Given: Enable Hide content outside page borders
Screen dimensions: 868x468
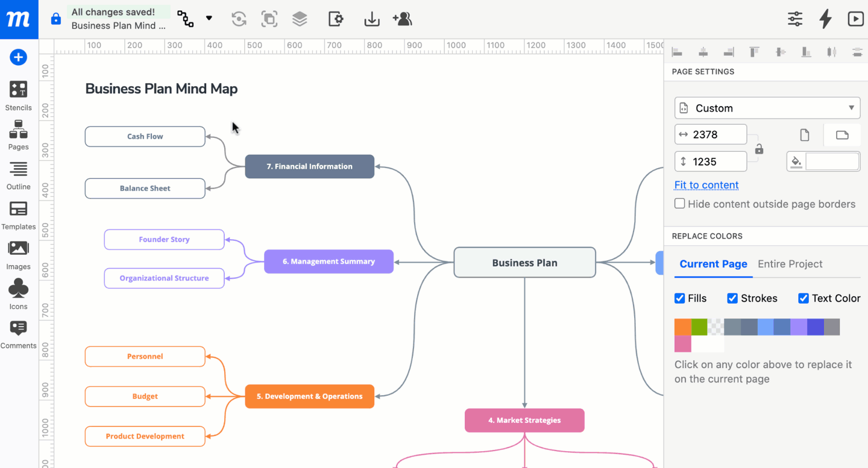Looking at the screenshot, I should tap(680, 204).
